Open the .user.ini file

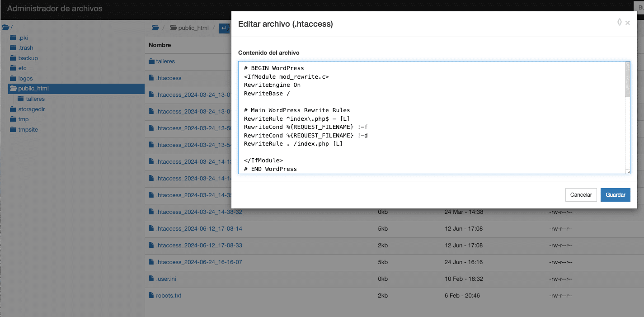point(166,279)
